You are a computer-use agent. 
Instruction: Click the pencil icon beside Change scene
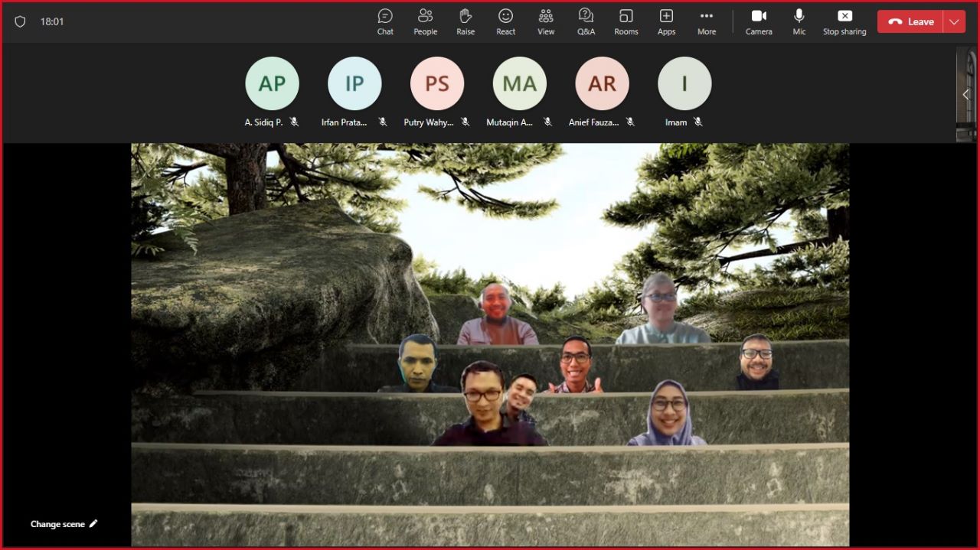coord(93,524)
